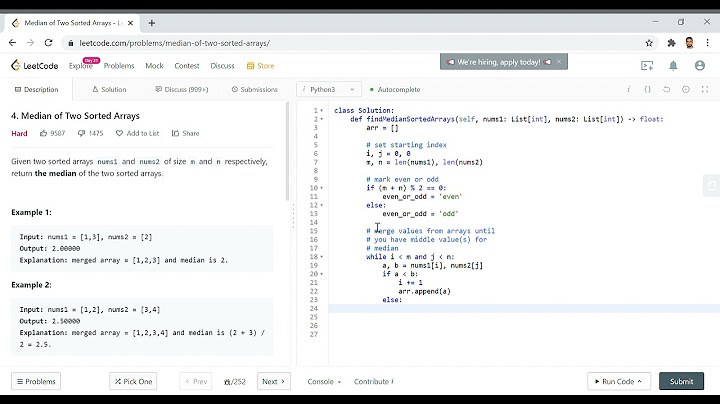Collapse the if a < b fold arrow on line 20
This screenshot has height=404, width=720.
tap(321, 274)
